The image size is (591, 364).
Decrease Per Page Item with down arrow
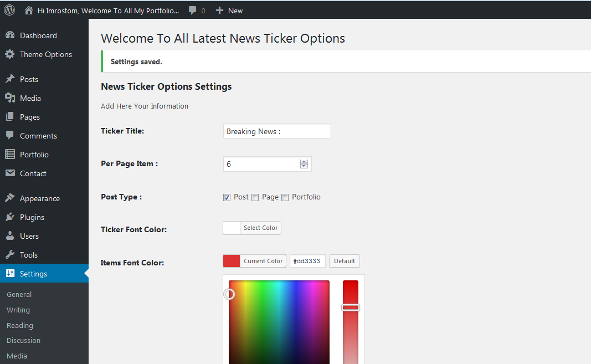click(304, 166)
